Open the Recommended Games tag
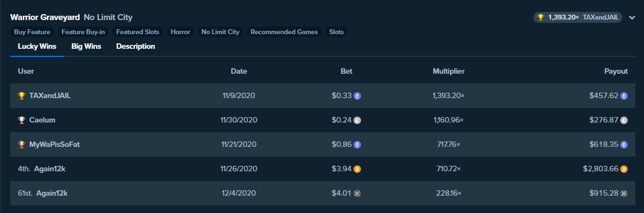Screen dimensions: 644x213 coord(284,32)
